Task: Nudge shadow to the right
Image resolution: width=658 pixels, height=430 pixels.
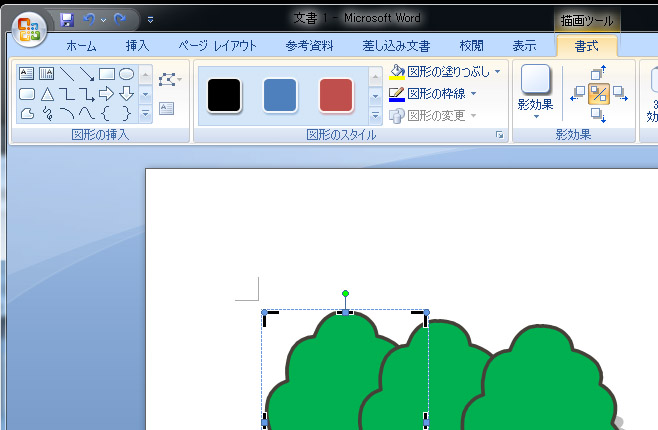Action: coord(619,94)
